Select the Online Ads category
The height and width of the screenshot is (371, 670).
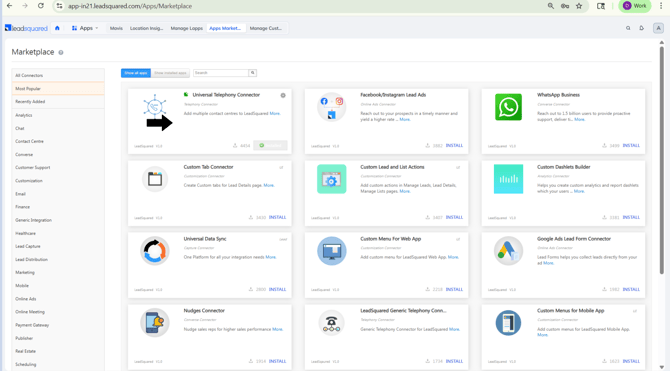click(x=58, y=299)
